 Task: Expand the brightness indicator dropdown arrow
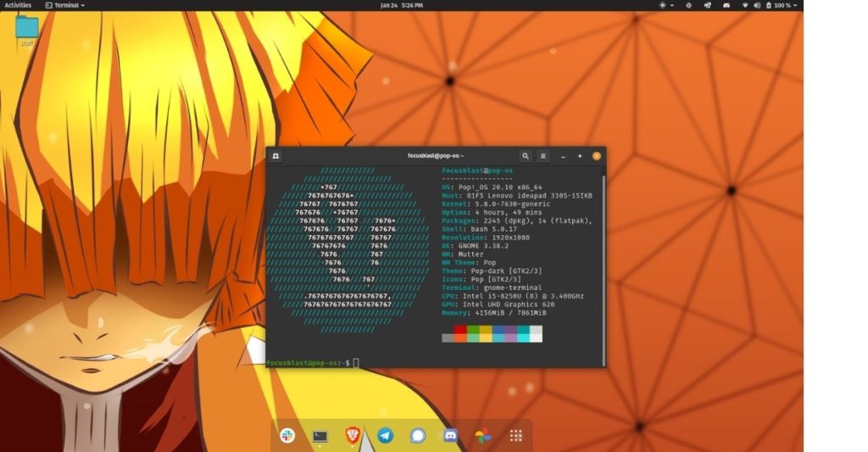point(672,6)
